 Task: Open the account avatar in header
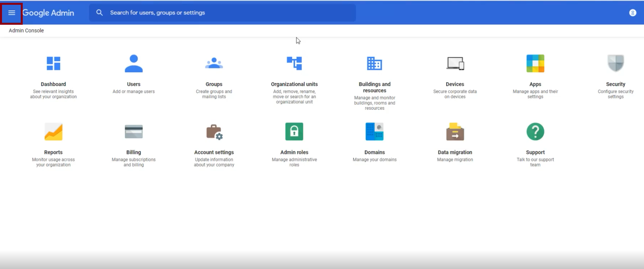pos(632,13)
